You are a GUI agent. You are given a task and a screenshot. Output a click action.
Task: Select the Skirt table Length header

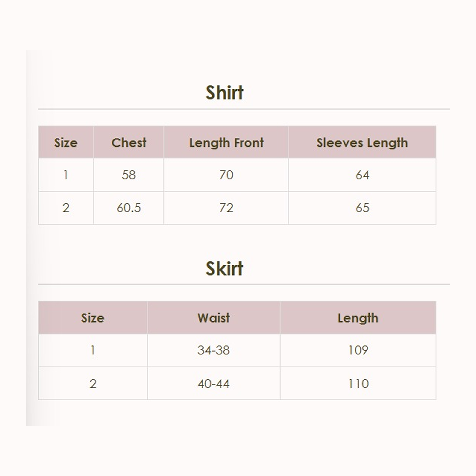click(x=358, y=318)
